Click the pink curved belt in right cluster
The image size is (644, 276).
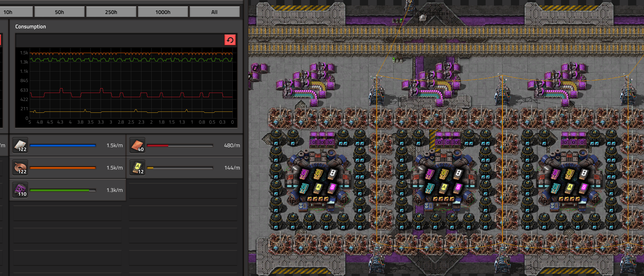[x=556, y=93]
